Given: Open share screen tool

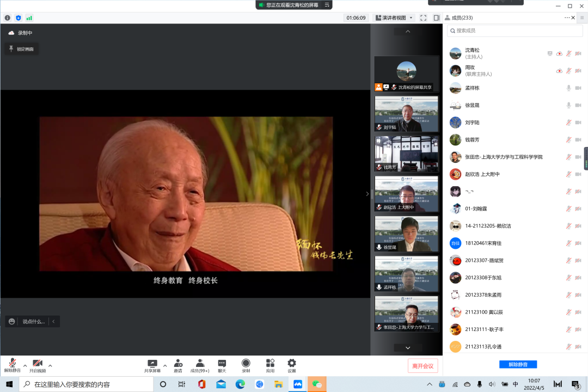Looking at the screenshot, I should (x=152, y=365).
